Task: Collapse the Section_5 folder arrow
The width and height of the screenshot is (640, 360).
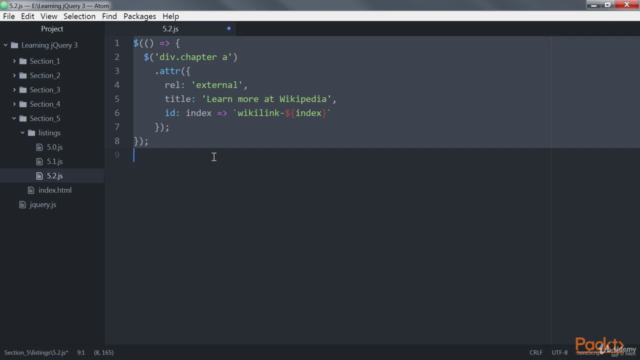Action: pos(14,118)
